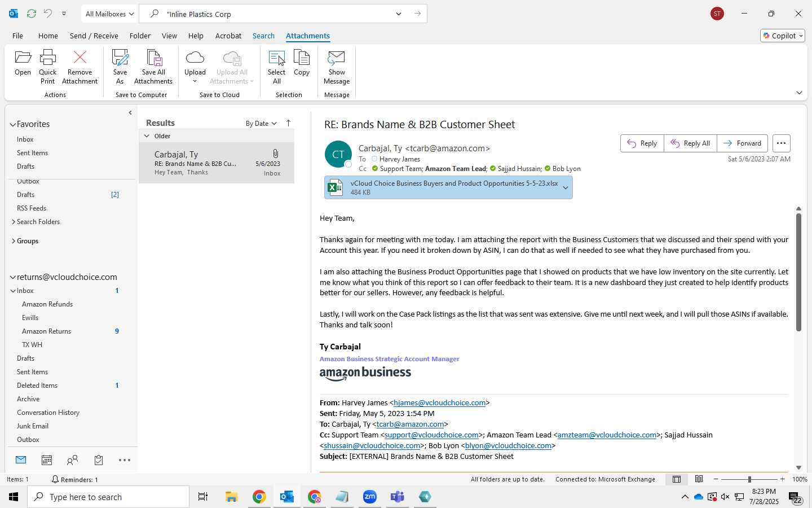Viewport: 812px width, 508px height.
Task: Open more navigation options ellipsis
Action: point(125,460)
